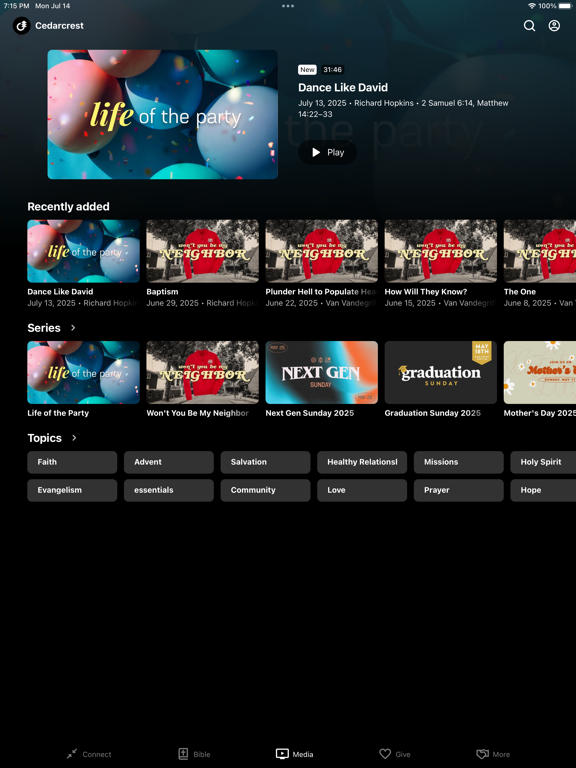Tap the More tab icon
This screenshot has height=768, width=576.
coord(482,753)
